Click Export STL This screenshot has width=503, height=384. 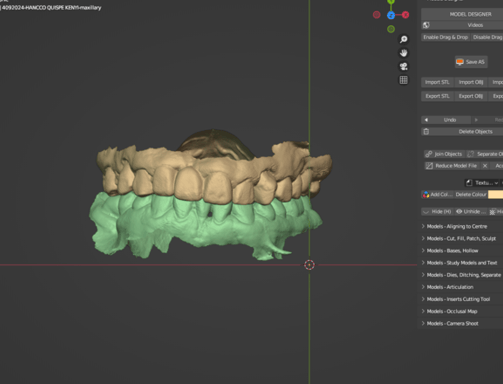pos(437,96)
